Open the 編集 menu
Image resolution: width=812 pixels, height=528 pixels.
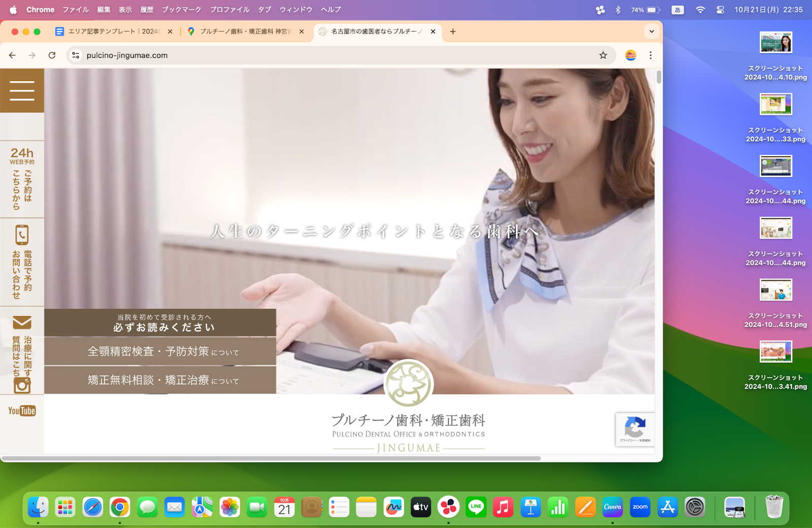(x=104, y=10)
